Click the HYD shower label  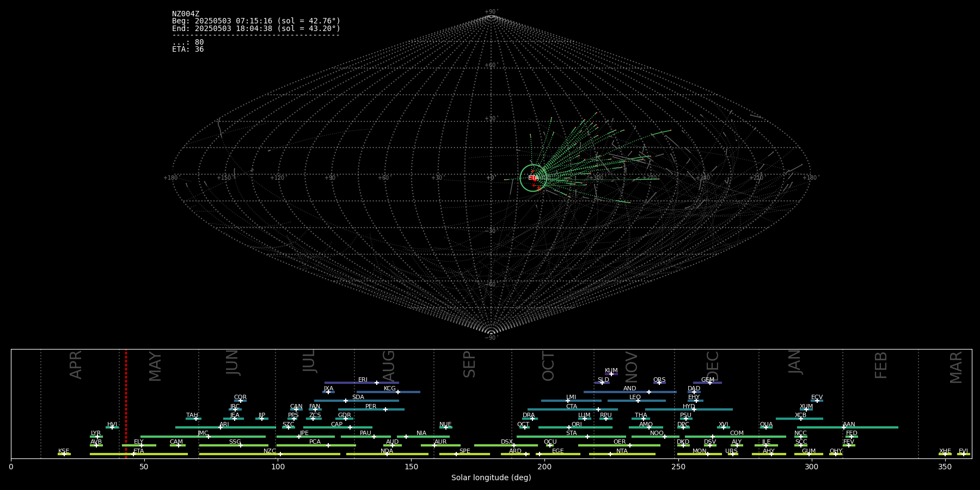[689, 407]
